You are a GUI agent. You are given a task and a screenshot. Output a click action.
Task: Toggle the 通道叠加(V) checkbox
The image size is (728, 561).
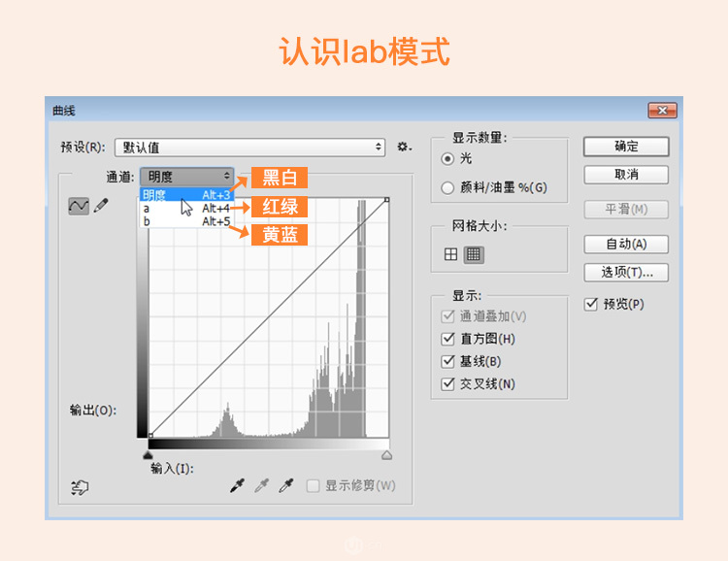pos(447,316)
